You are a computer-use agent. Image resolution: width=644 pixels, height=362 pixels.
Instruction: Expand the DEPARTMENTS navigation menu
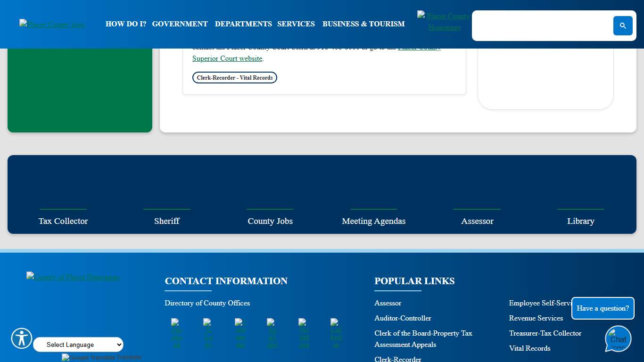click(243, 24)
